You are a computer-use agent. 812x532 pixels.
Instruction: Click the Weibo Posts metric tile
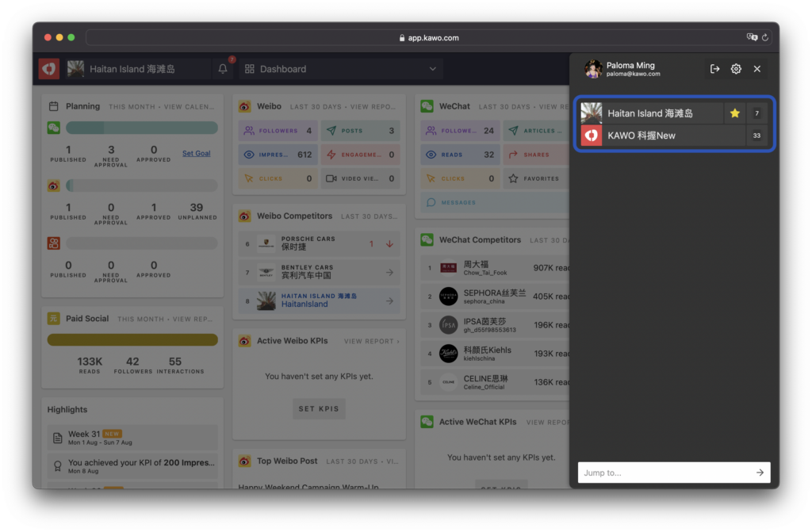(x=361, y=131)
